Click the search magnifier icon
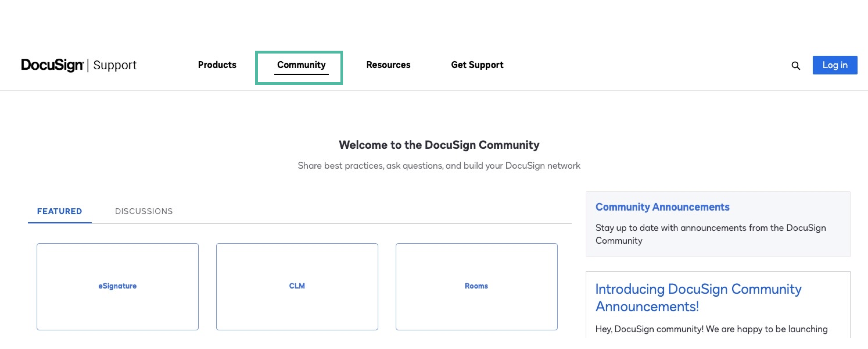 click(x=796, y=65)
